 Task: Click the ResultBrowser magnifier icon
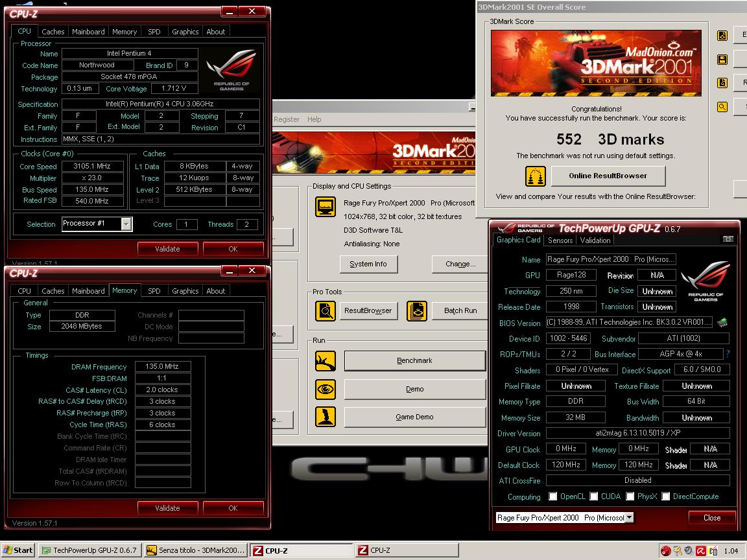(x=326, y=311)
